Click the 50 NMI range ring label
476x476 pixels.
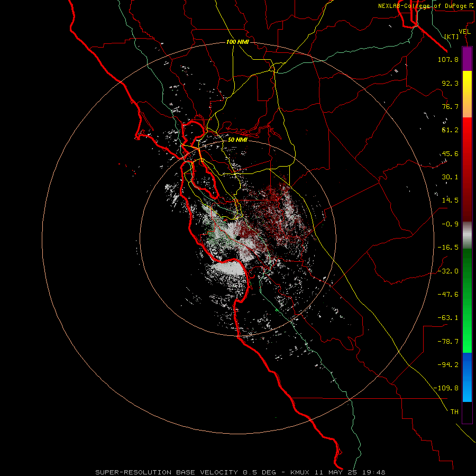pyautogui.click(x=237, y=140)
